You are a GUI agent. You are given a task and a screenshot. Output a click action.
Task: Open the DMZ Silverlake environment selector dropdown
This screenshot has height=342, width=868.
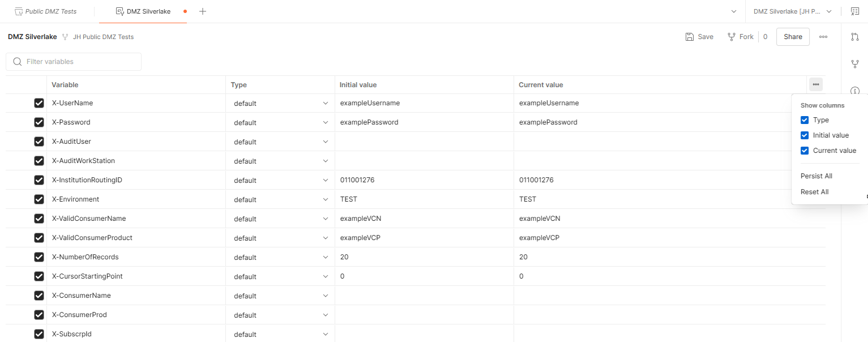click(x=790, y=11)
